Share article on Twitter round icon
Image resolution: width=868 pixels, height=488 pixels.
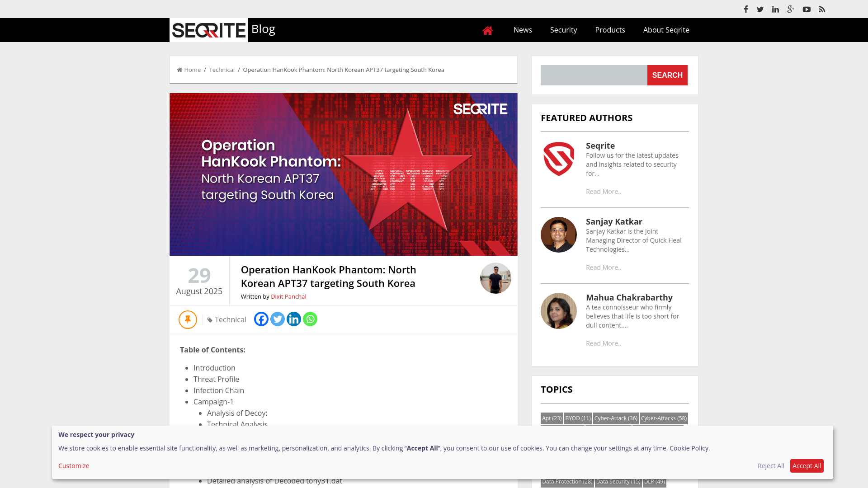[x=278, y=319]
